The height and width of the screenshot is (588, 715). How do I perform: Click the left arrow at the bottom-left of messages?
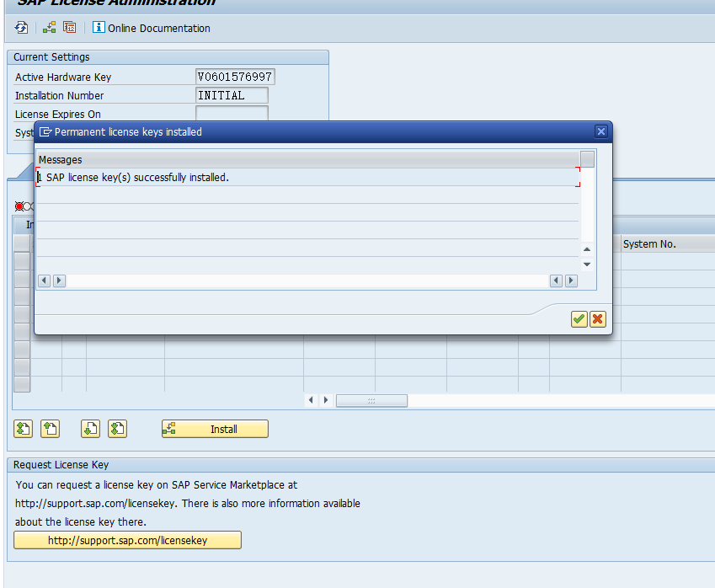[44, 281]
